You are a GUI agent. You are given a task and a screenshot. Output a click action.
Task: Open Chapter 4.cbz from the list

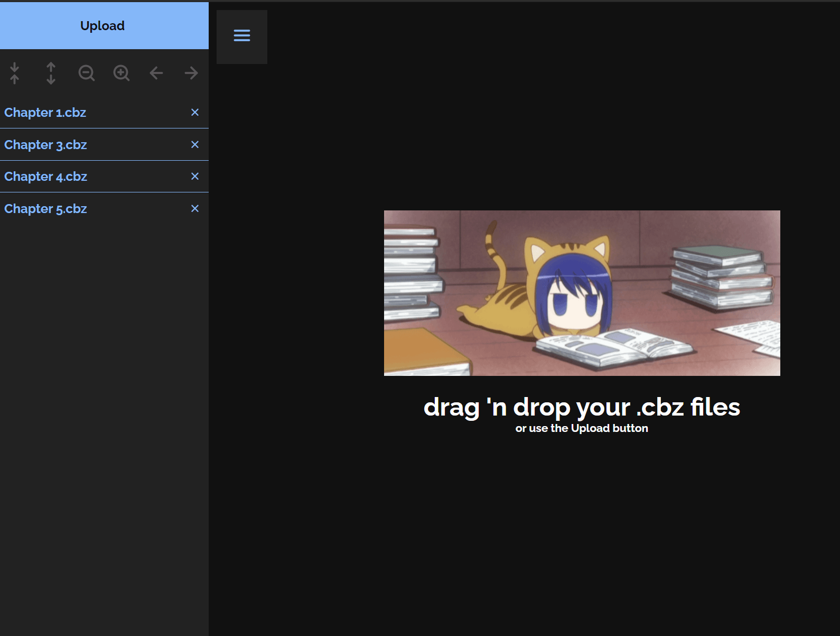coord(46,177)
